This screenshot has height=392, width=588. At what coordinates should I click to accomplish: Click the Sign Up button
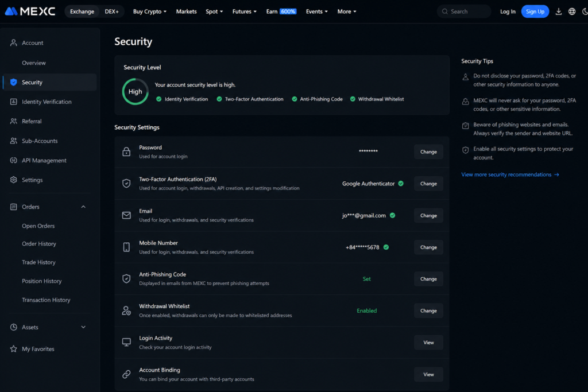[x=535, y=11]
